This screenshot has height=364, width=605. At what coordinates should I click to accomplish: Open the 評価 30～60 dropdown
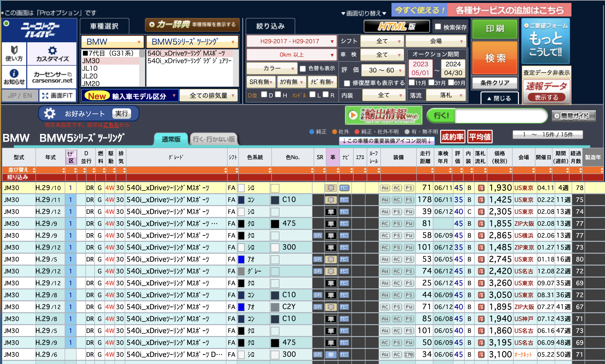pyautogui.click(x=383, y=70)
